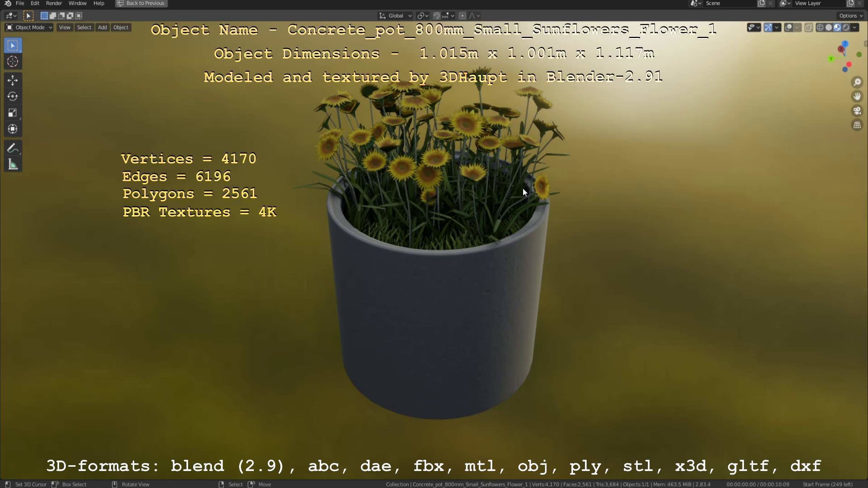
Task: Open the viewport View menu
Action: pyautogui.click(x=65, y=27)
